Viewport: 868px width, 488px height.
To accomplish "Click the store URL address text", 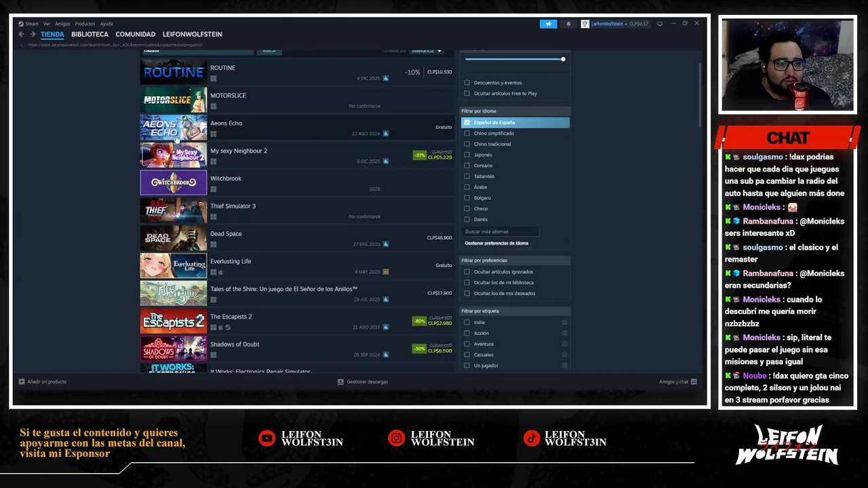I will click(x=115, y=45).
